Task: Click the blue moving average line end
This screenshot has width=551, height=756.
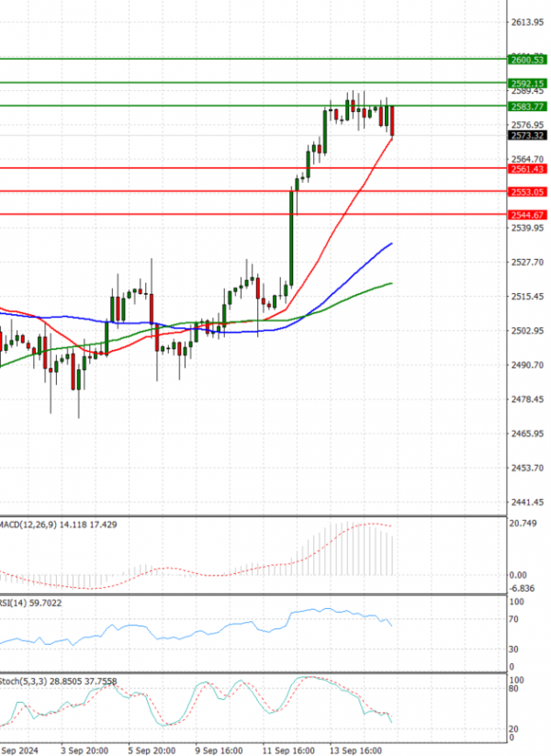Action: 391,244
